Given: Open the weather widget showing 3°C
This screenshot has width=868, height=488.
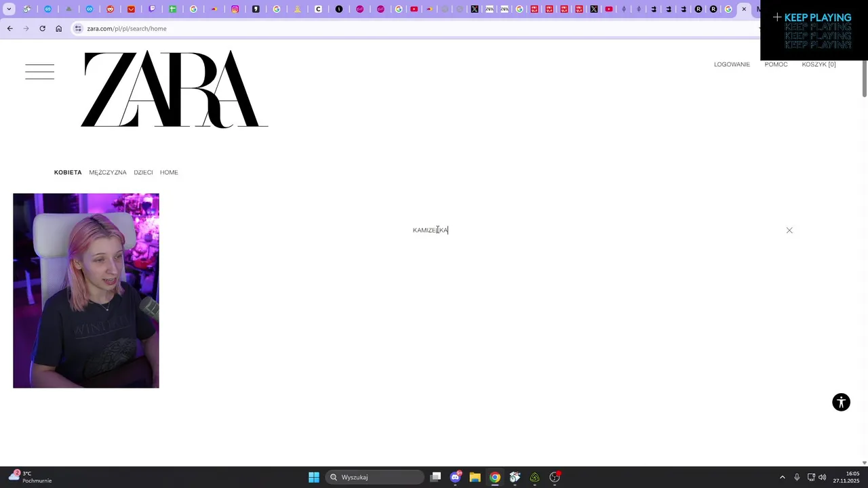Looking at the screenshot, I should click(x=30, y=477).
